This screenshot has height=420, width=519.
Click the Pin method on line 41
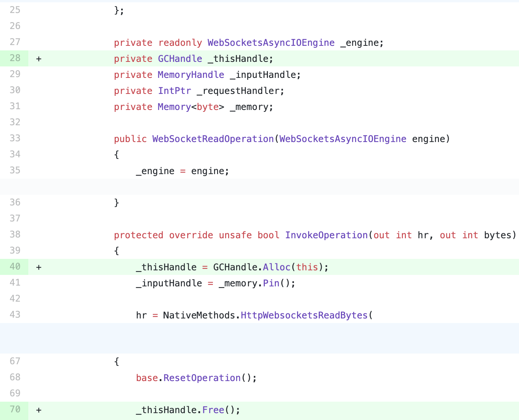(x=271, y=283)
